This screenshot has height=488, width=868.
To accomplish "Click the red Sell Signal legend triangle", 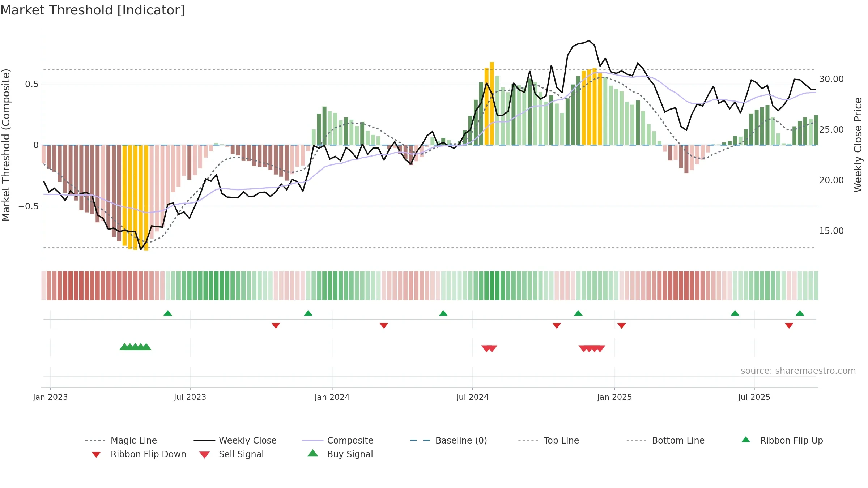I will click(x=204, y=455).
